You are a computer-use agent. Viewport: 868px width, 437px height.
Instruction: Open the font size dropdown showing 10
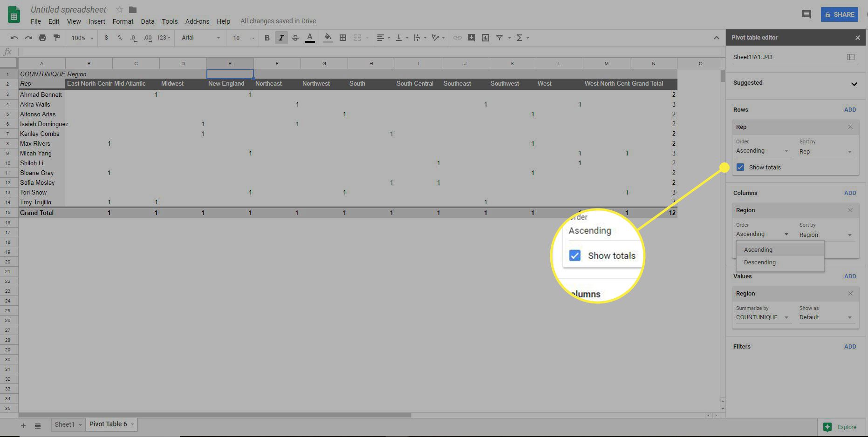pos(243,38)
